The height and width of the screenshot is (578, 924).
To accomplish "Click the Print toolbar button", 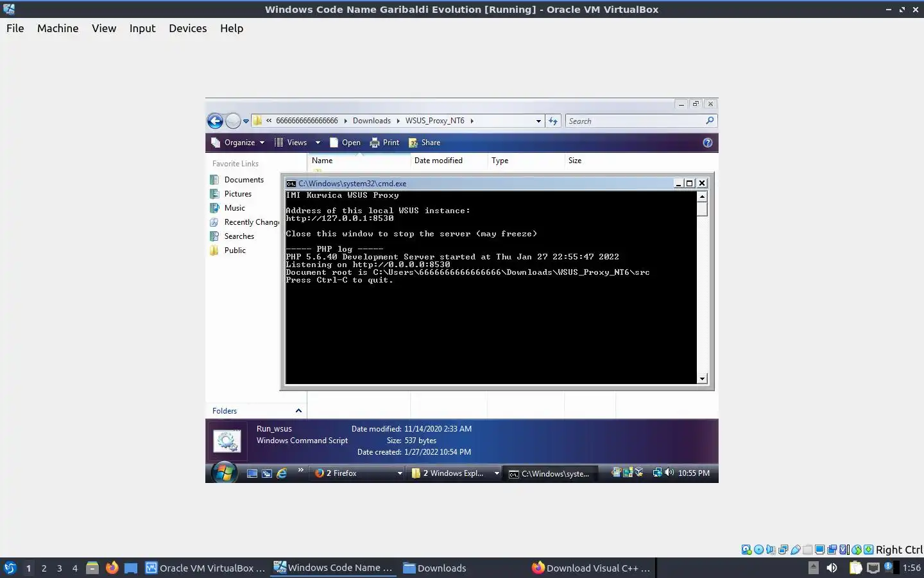I will pos(384,143).
